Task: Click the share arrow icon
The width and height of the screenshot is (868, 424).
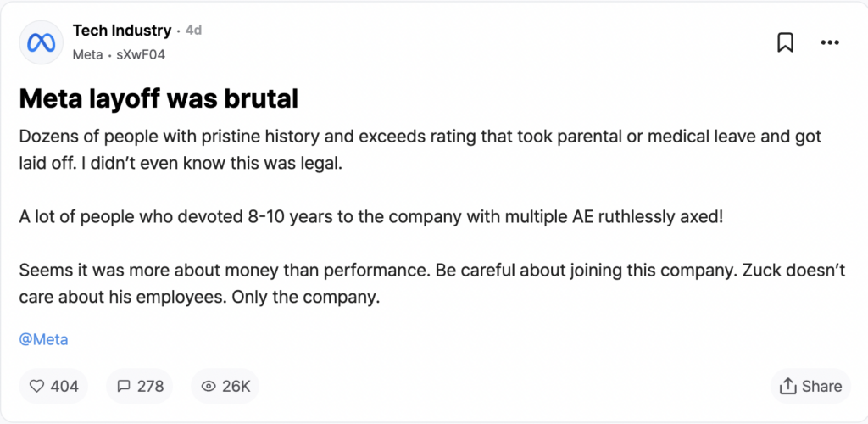Action: click(x=787, y=386)
